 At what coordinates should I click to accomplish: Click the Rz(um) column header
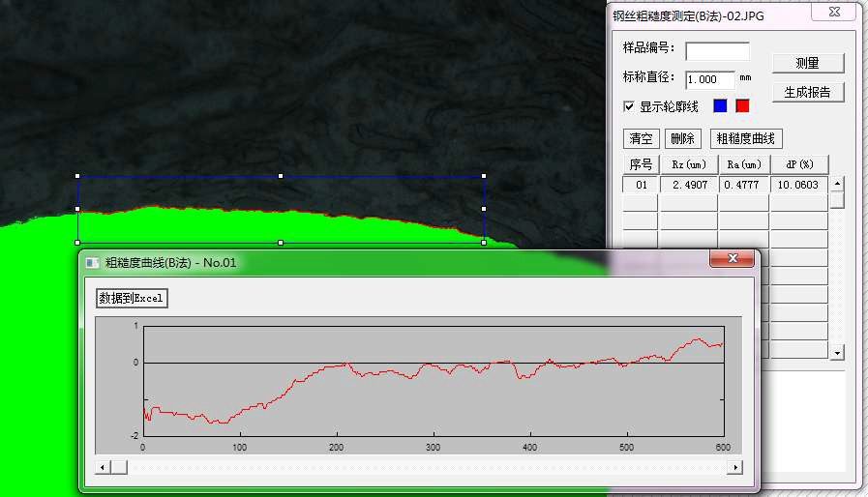[689, 165]
